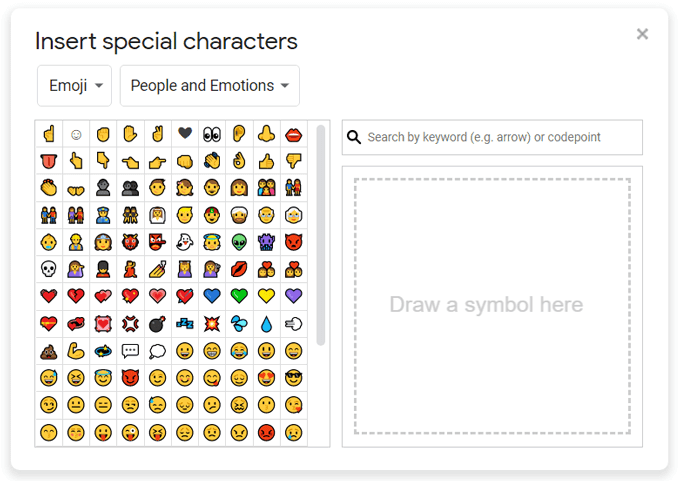Insert the pile of poo emoji
Viewport: 680px width, 481px height.
(48, 351)
